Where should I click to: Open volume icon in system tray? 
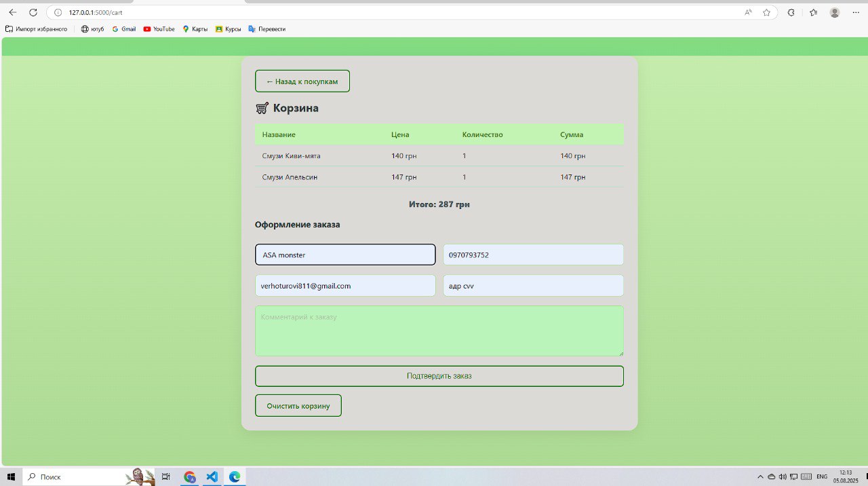(783, 476)
